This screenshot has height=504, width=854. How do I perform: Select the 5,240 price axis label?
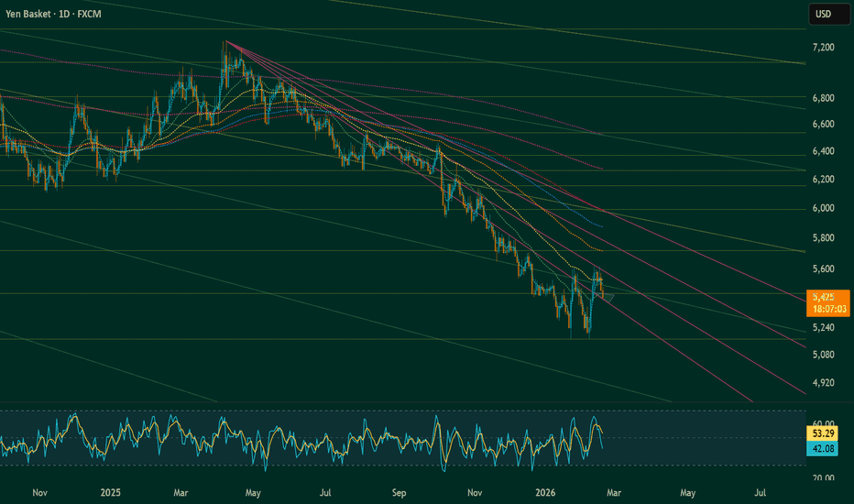click(822, 328)
